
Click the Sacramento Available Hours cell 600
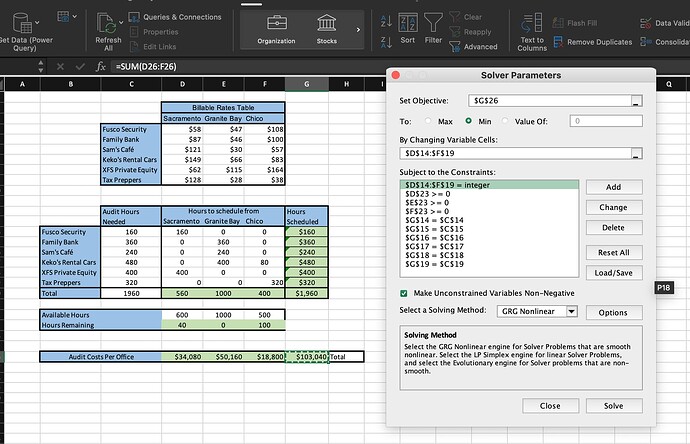point(182,315)
